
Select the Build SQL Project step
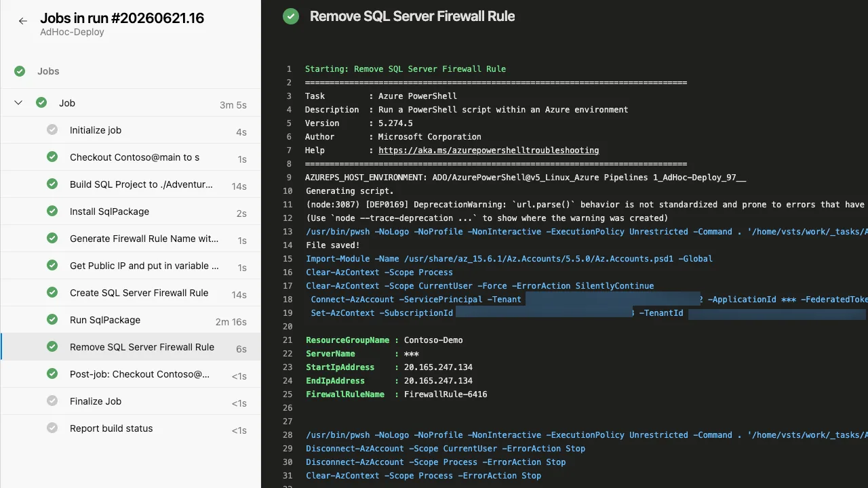(x=130, y=184)
